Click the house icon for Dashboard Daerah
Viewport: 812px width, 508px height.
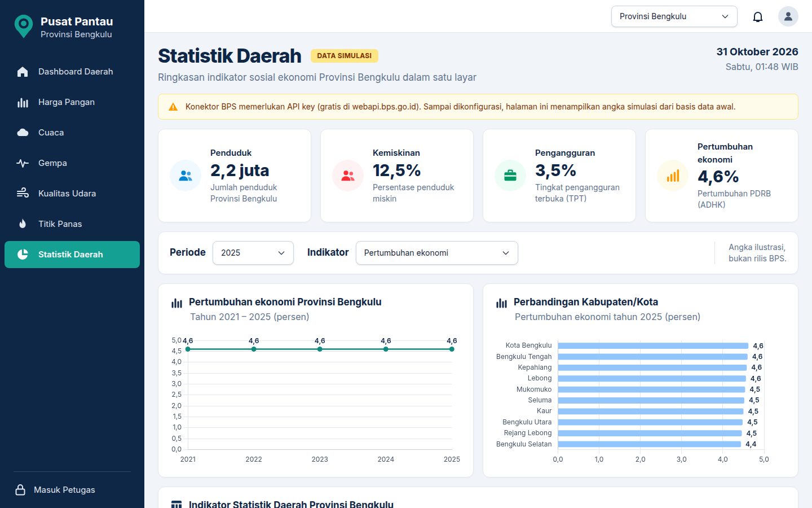23,72
